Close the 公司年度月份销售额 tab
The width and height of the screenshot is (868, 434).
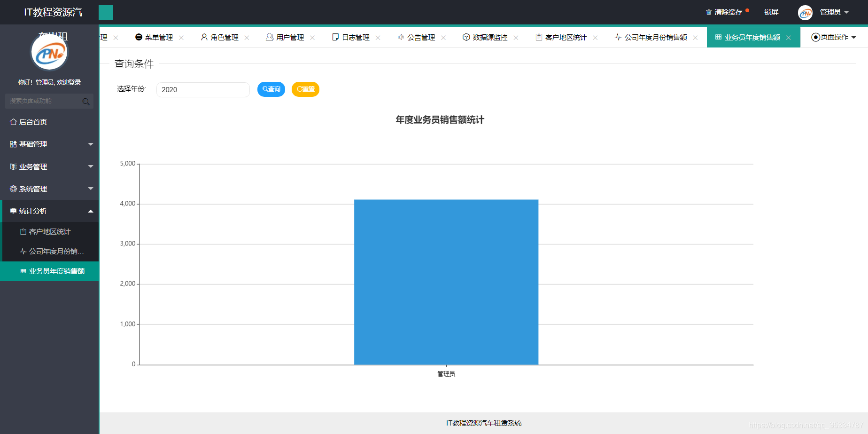696,38
